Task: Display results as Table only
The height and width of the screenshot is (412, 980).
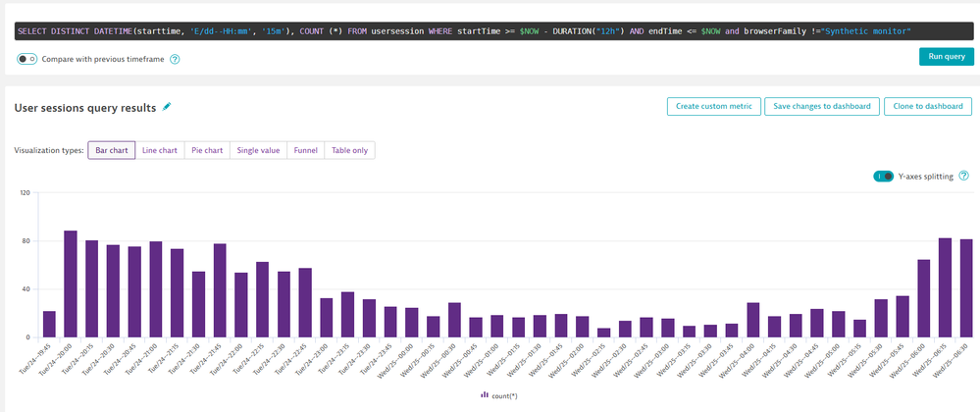Action: click(x=349, y=150)
